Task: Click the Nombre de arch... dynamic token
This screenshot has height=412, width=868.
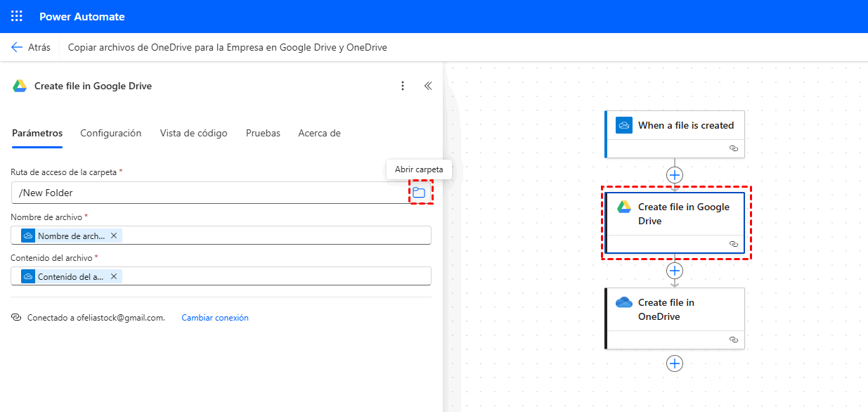Action: (71, 236)
